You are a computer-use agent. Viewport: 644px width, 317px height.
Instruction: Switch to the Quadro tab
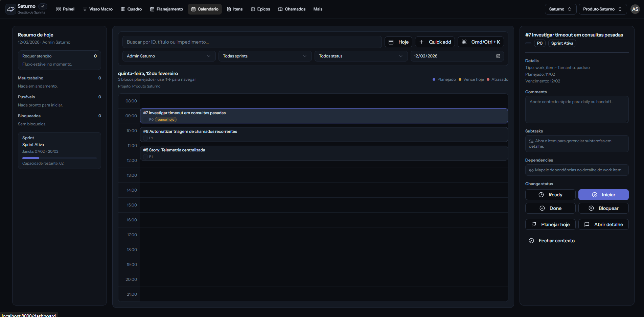pos(131,9)
